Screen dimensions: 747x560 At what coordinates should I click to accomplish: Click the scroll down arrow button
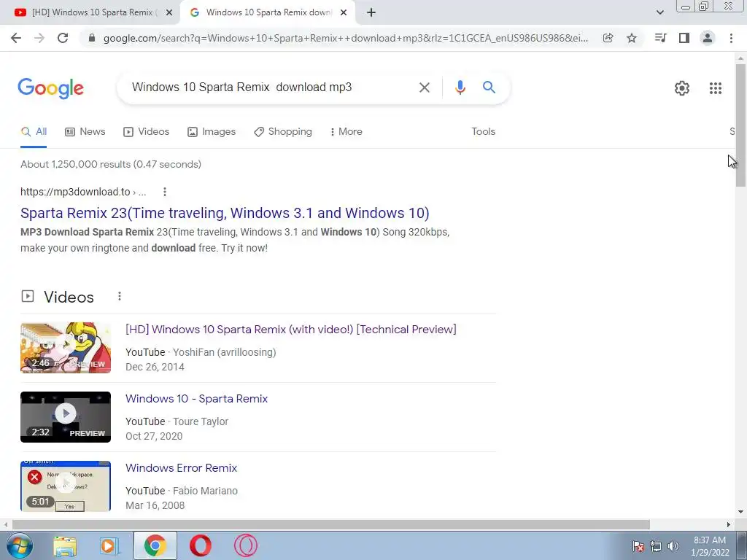pyautogui.click(x=740, y=513)
